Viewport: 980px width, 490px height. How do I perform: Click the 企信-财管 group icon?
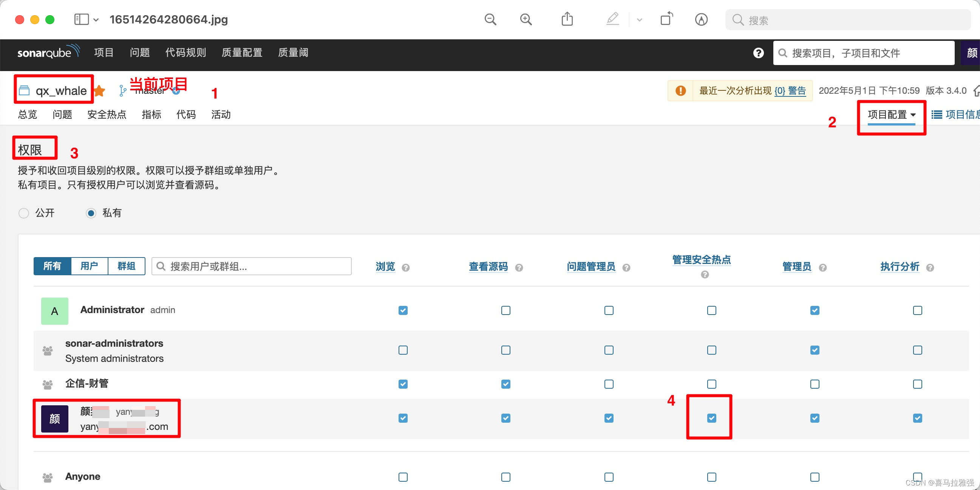[x=48, y=385]
